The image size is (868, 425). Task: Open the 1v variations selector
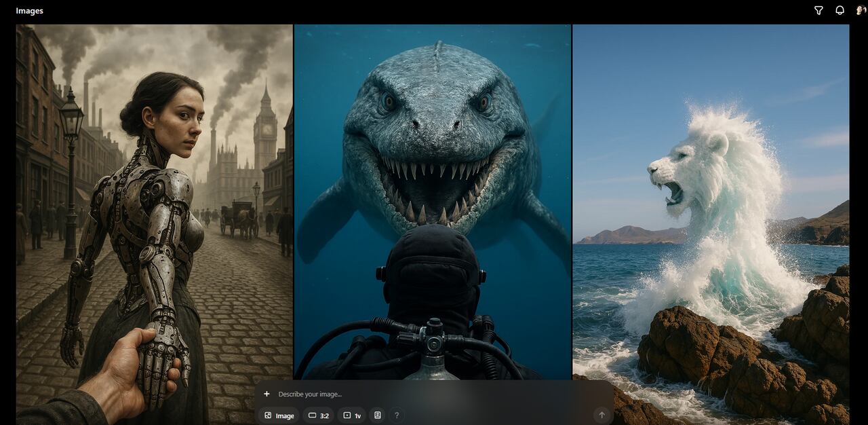coord(352,415)
